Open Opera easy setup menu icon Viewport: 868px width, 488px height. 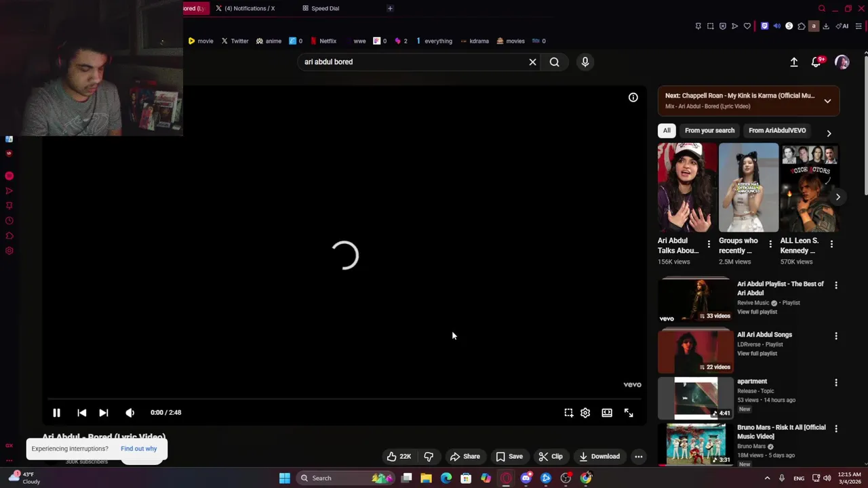click(x=859, y=26)
